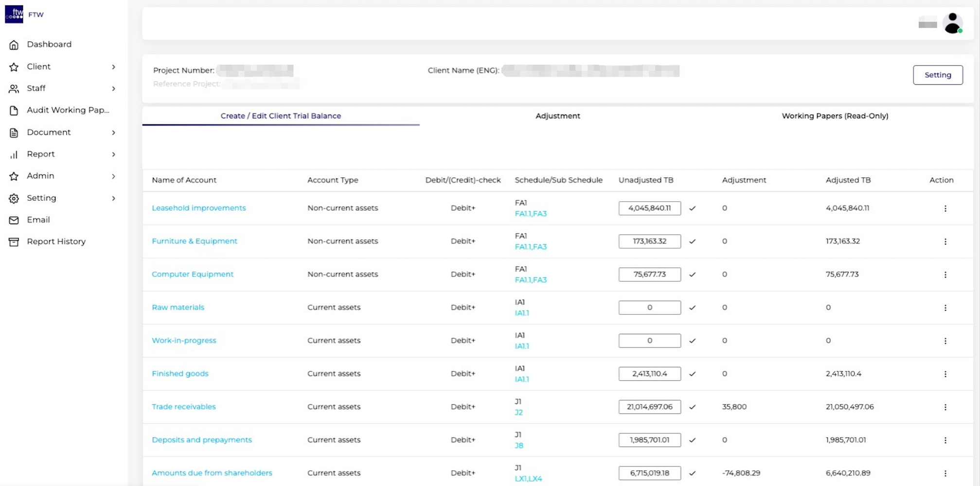Click the Setting button at top right
The image size is (980, 486).
[937, 75]
